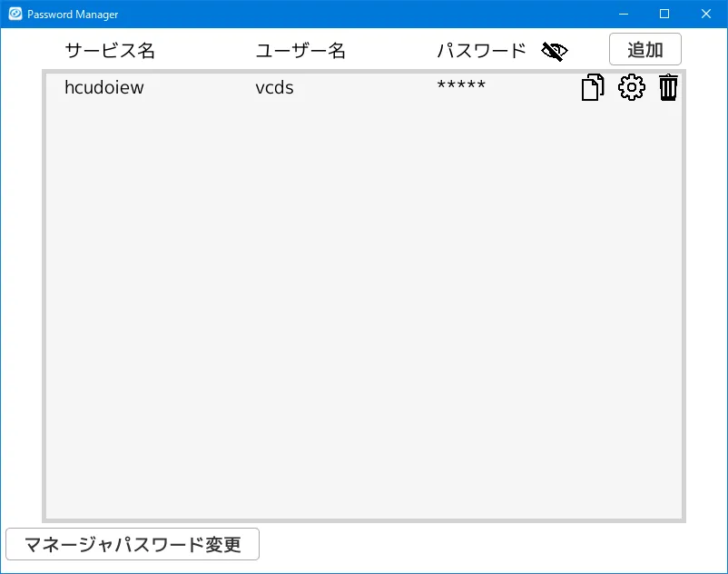Maximize the Password Manager window
728x574 pixels.
coord(664,14)
